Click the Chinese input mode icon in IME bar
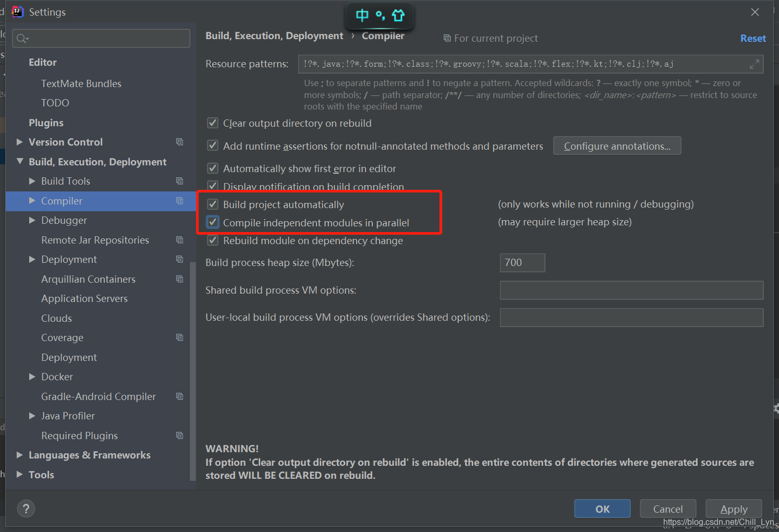The height and width of the screenshot is (532, 779). coord(362,16)
